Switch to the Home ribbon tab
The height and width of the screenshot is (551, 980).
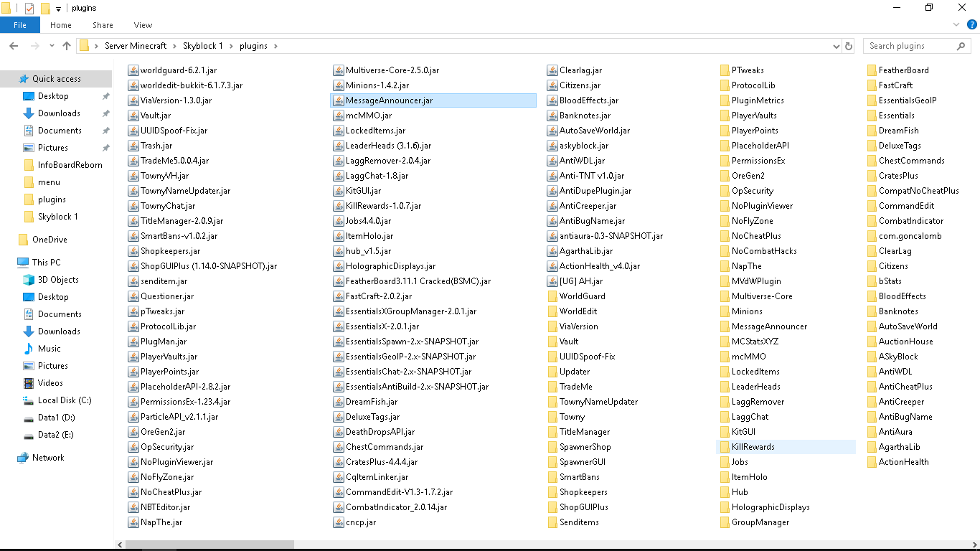(61, 25)
